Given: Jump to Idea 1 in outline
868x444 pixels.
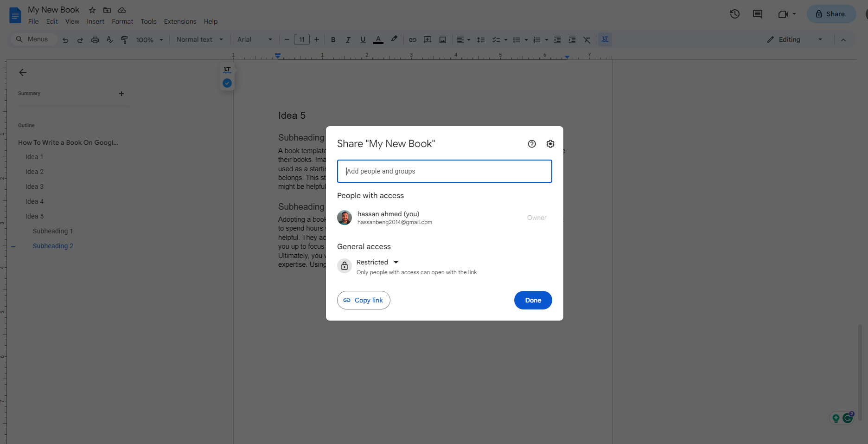Looking at the screenshot, I should pos(34,157).
